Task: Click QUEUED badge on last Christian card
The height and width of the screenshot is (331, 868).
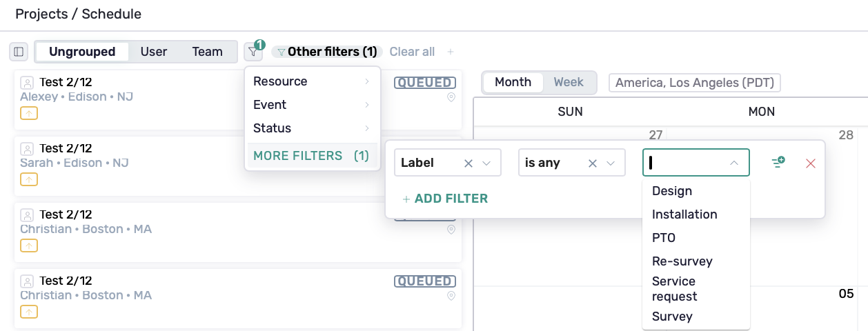Action: click(425, 281)
